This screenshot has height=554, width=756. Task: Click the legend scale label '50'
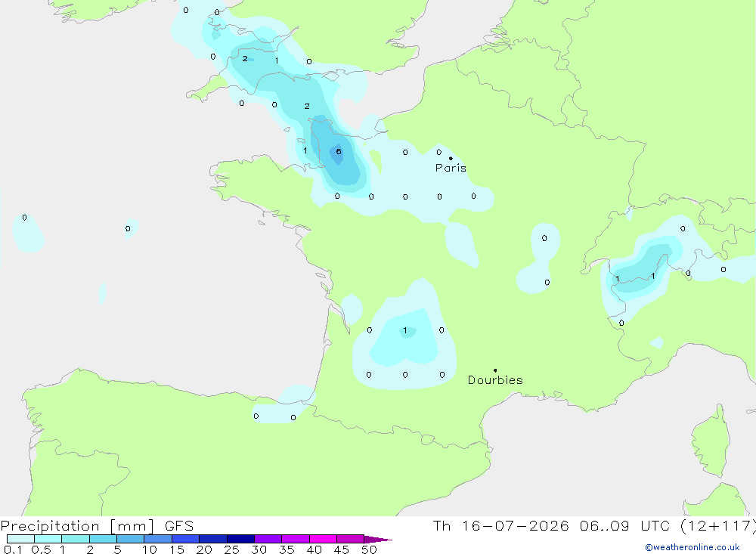click(369, 549)
